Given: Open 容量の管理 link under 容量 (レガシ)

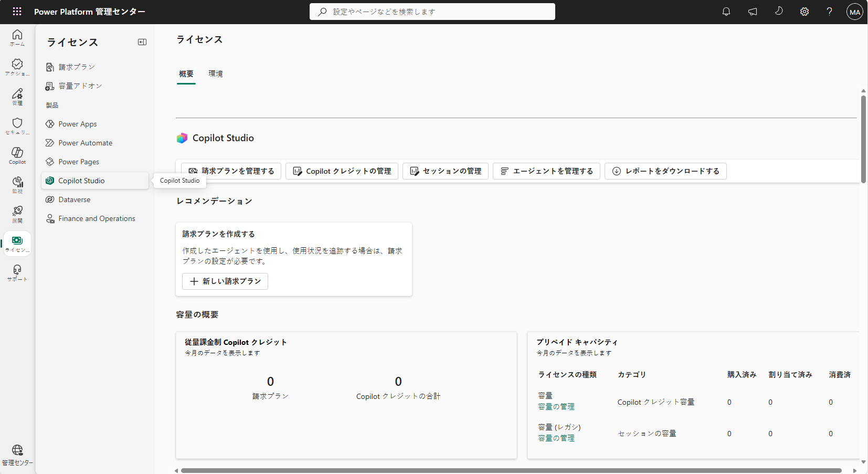Looking at the screenshot, I should coord(556,438).
